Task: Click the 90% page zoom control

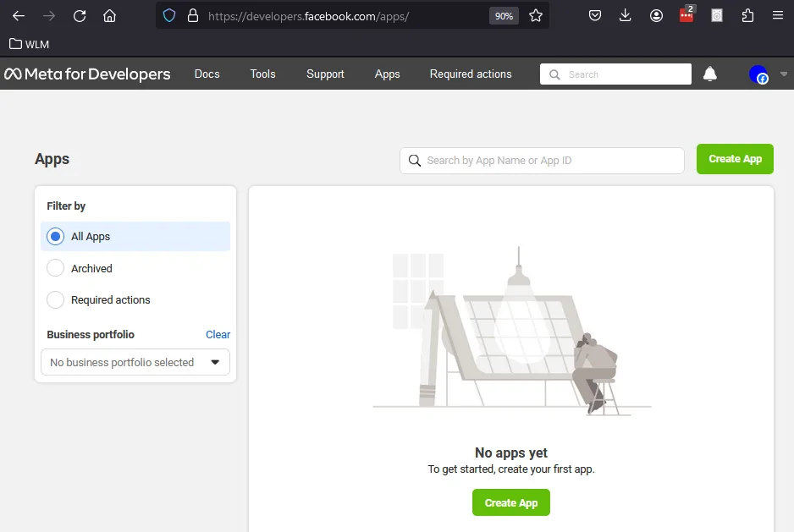Action: point(504,14)
